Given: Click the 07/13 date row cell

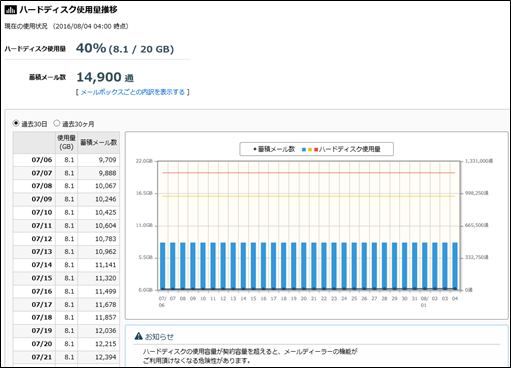Looking at the screenshot, I should tap(34, 252).
